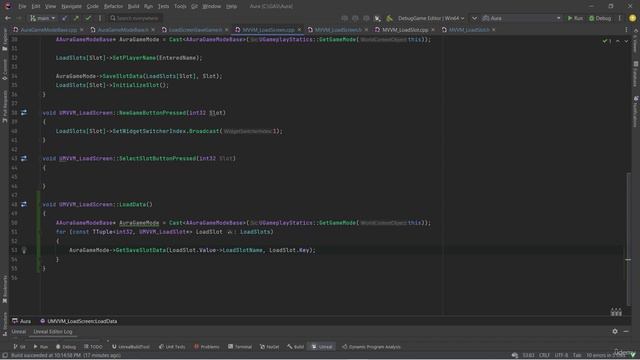Viewport: 640px width, 360px height.
Task: Open the Unit Tests tool window
Action: pos(172,347)
